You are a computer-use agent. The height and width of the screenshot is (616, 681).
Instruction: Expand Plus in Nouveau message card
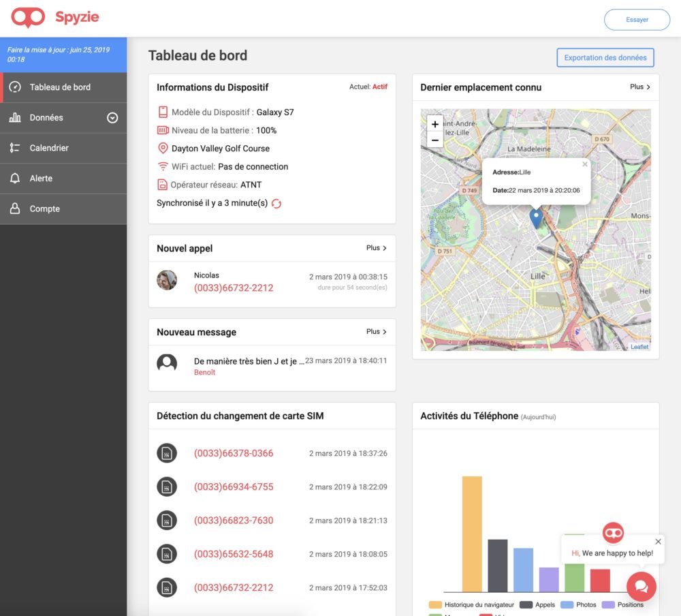(376, 332)
